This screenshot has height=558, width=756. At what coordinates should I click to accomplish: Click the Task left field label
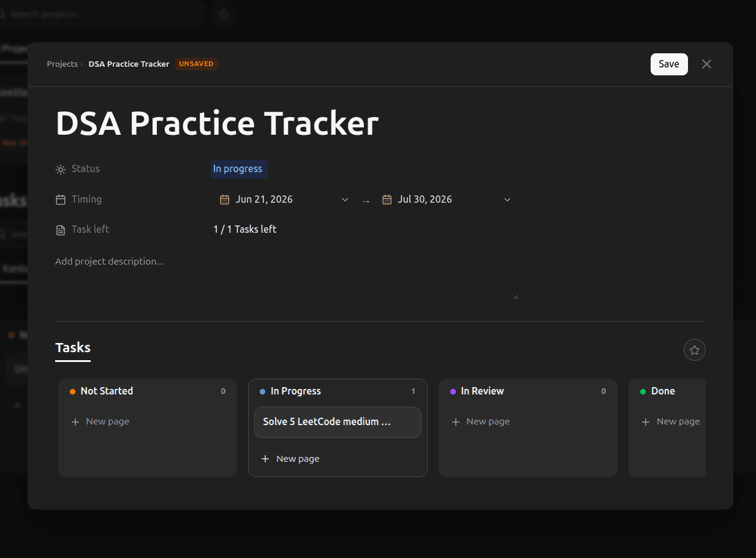point(90,230)
